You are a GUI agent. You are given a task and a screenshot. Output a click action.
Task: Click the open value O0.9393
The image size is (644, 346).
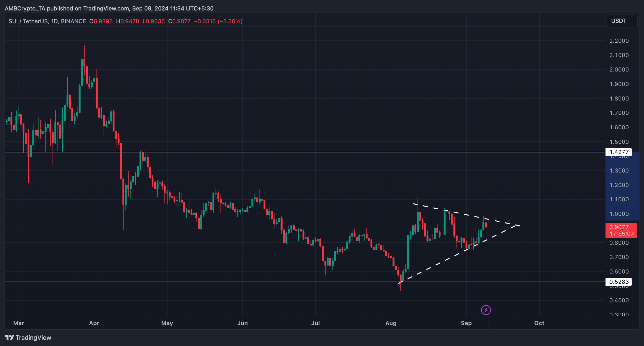[x=101, y=21]
